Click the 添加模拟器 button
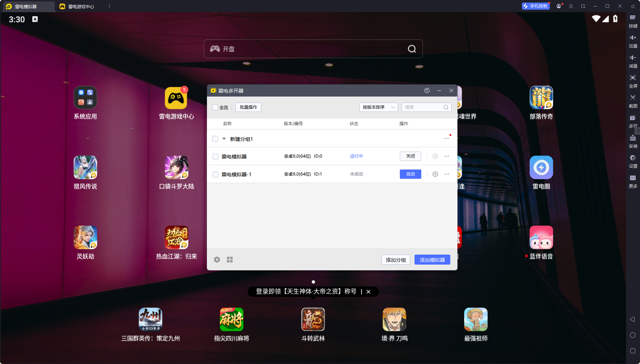Image resolution: width=640 pixels, height=364 pixels. pyautogui.click(x=432, y=260)
